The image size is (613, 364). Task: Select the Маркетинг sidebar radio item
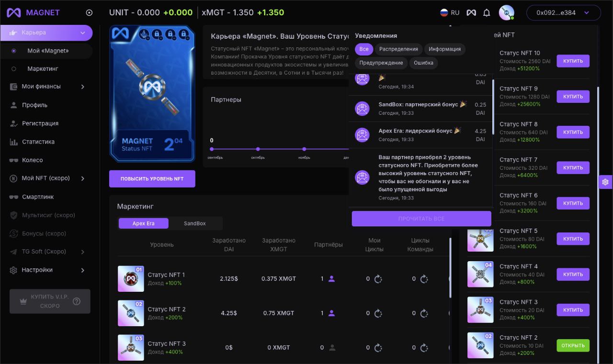coord(14,69)
